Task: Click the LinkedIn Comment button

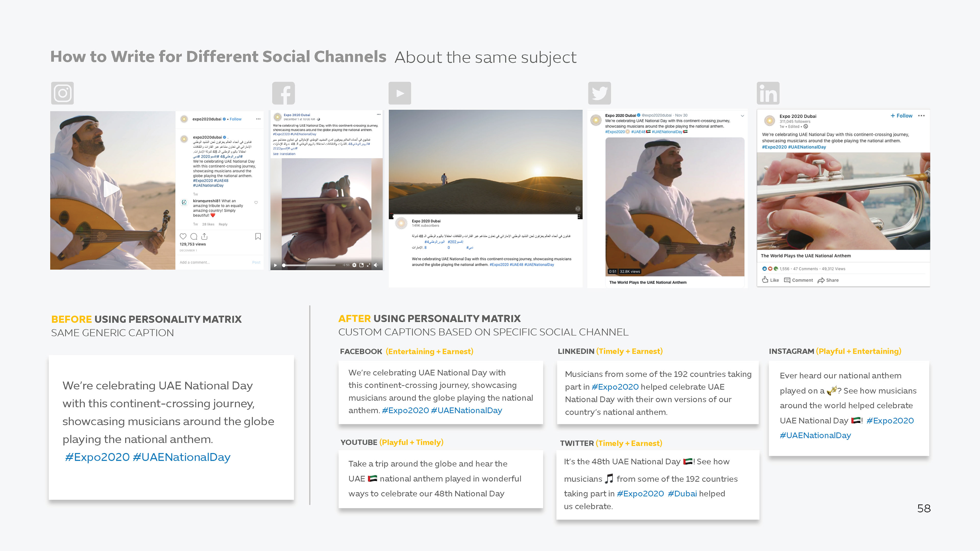Action: coord(798,280)
